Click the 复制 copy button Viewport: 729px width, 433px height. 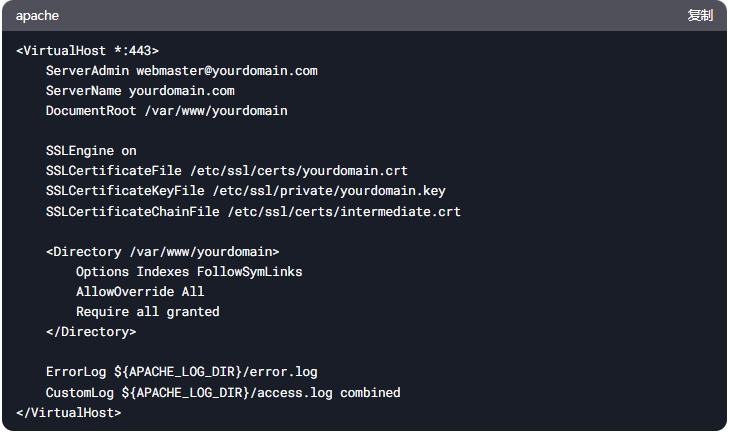point(700,15)
